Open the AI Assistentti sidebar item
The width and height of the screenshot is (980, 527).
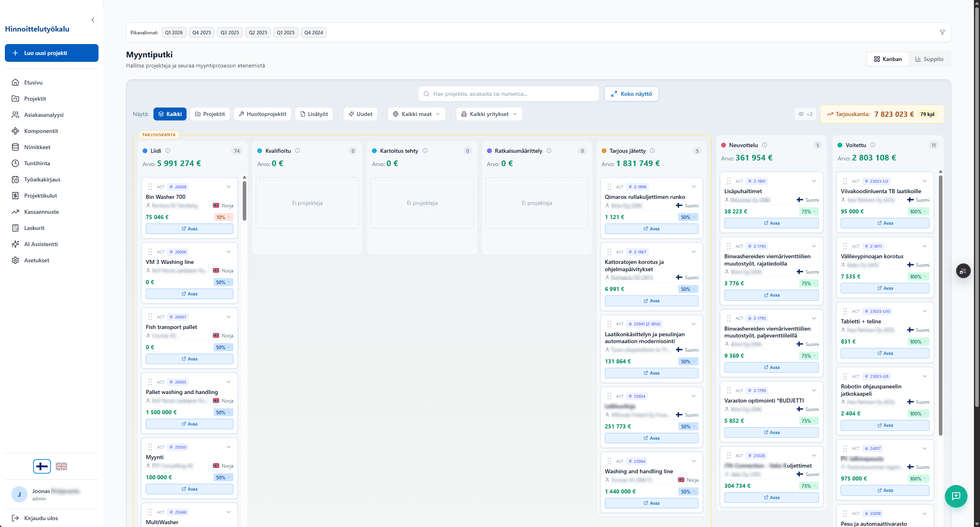pos(41,244)
